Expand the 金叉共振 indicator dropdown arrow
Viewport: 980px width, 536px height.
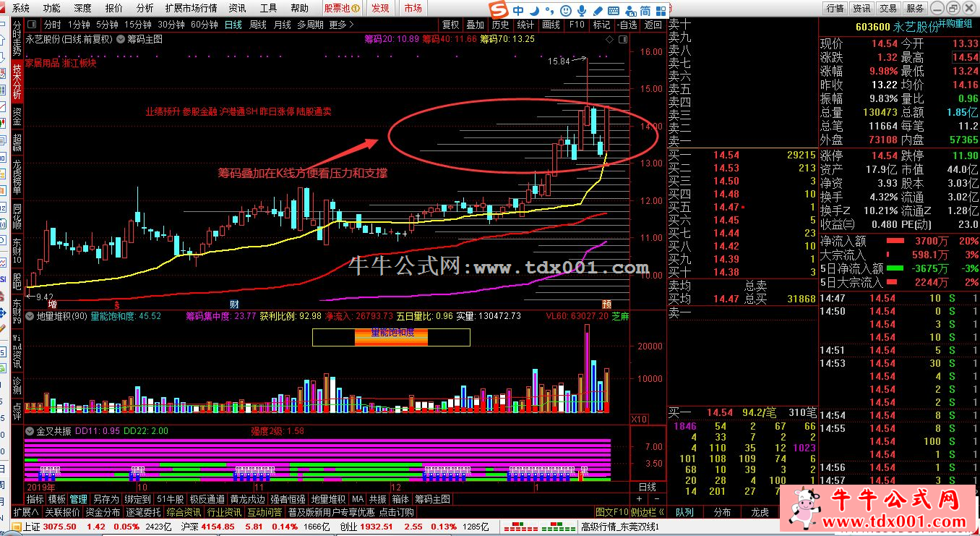coord(30,431)
